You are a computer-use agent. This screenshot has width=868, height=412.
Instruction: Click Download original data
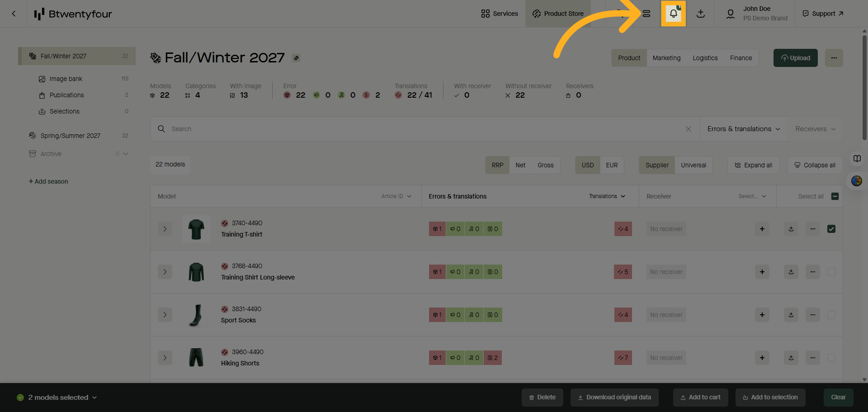[x=614, y=398]
